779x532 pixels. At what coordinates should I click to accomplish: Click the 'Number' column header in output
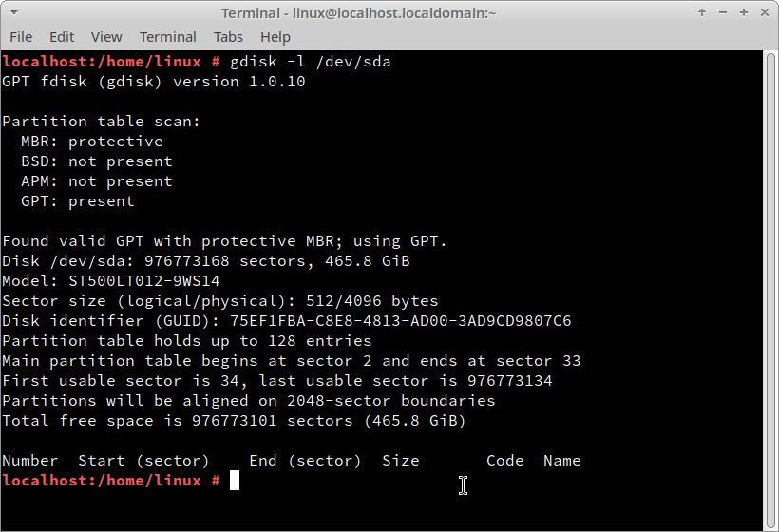[30, 461]
